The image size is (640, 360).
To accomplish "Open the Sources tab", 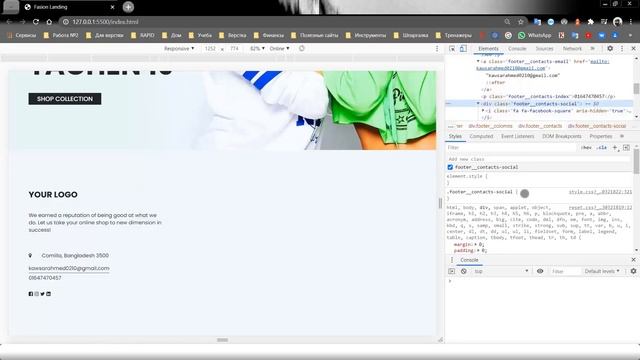I will (544, 49).
